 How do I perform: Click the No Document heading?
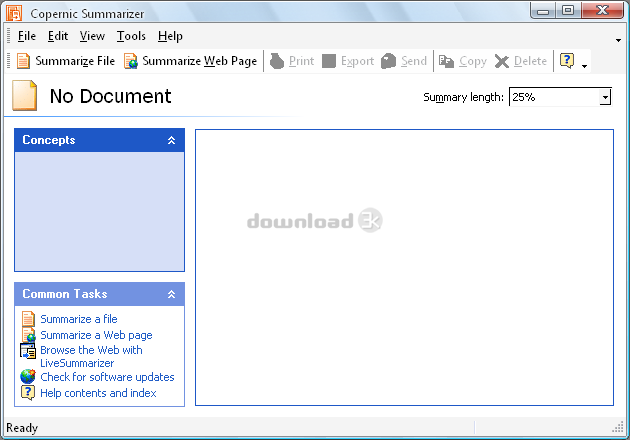(110, 96)
